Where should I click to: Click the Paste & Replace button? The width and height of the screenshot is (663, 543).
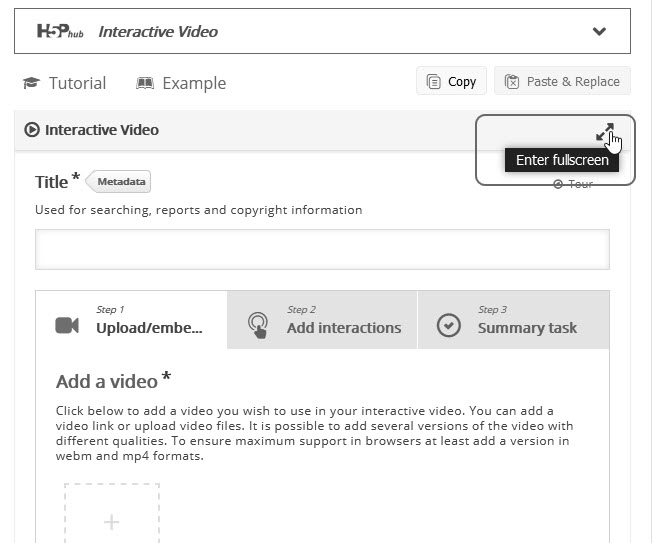pos(562,81)
